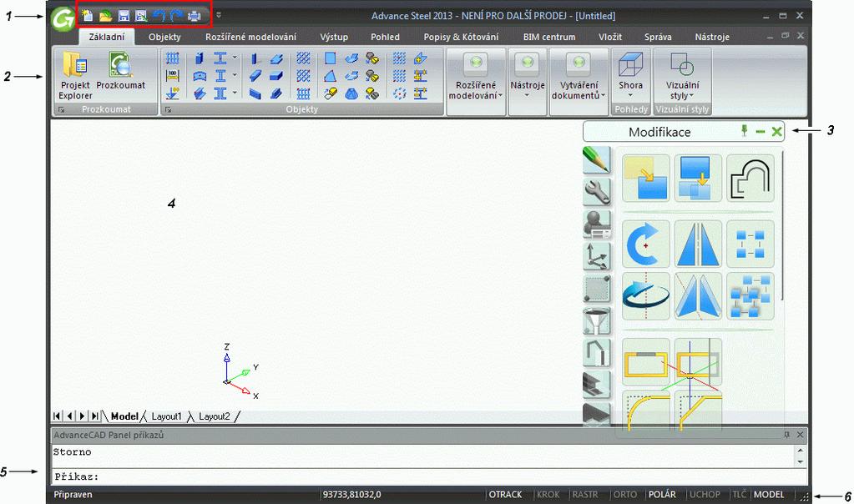The height and width of the screenshot is (504, 854).
Task: Click the open file folder icon
Action: click(105, 16)
